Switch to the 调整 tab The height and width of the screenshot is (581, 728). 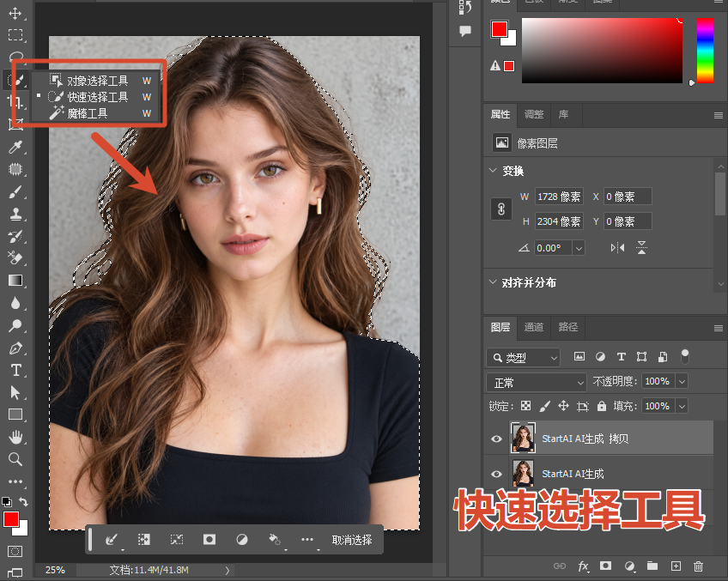(534, 114)
